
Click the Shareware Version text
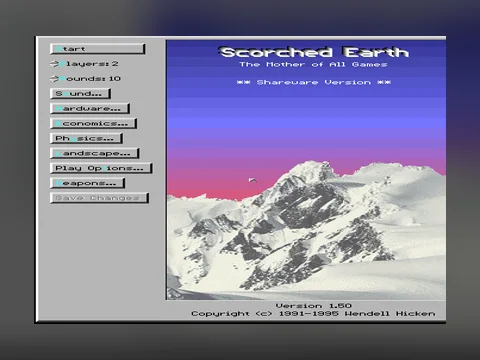click(314, 82)
